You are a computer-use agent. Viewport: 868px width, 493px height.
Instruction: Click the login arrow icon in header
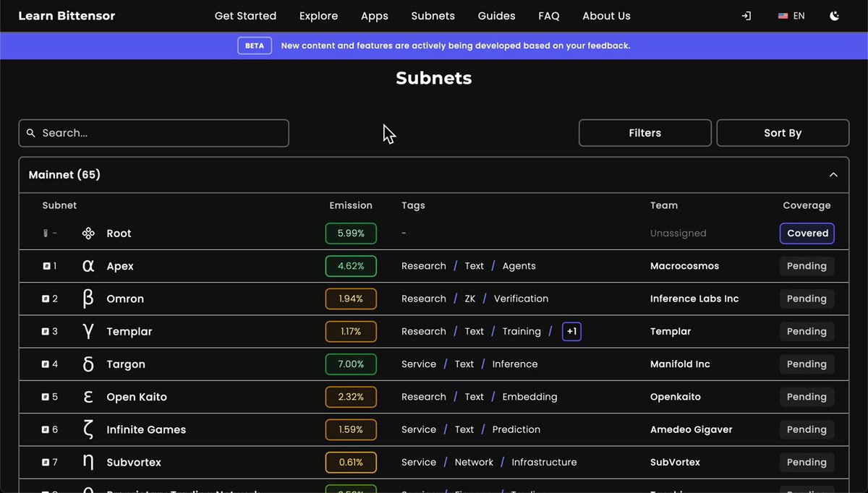[x=746, y=16]
